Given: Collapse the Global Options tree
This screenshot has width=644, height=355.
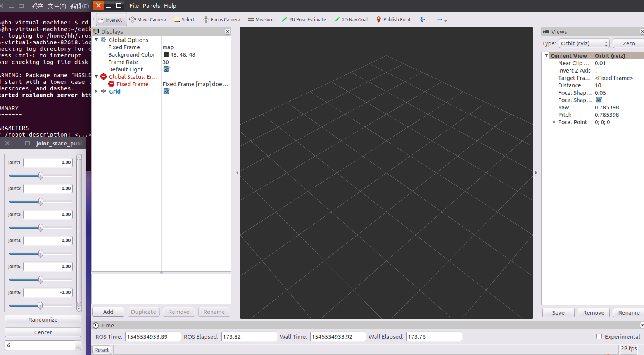Looking at the screenshot, I should click(x=97, y=40).
